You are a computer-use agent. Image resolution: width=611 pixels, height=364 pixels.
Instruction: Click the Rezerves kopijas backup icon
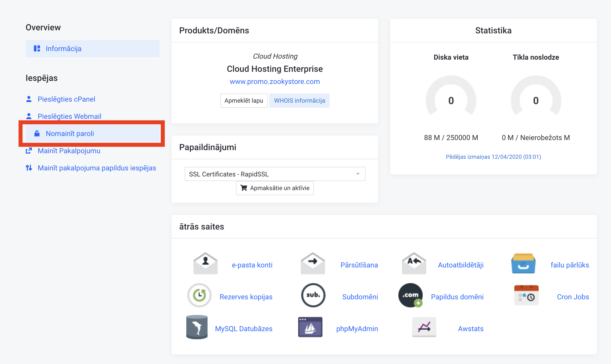tap(199, 295)
